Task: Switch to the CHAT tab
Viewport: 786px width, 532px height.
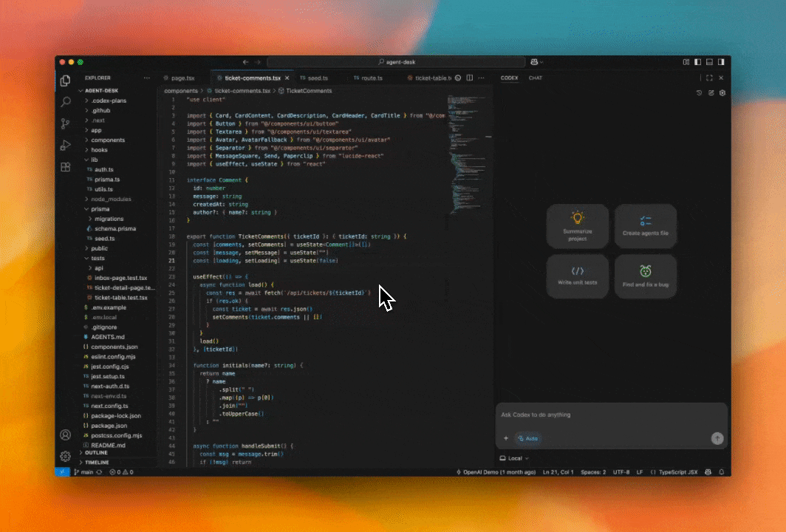Action: tap(535, 78)
